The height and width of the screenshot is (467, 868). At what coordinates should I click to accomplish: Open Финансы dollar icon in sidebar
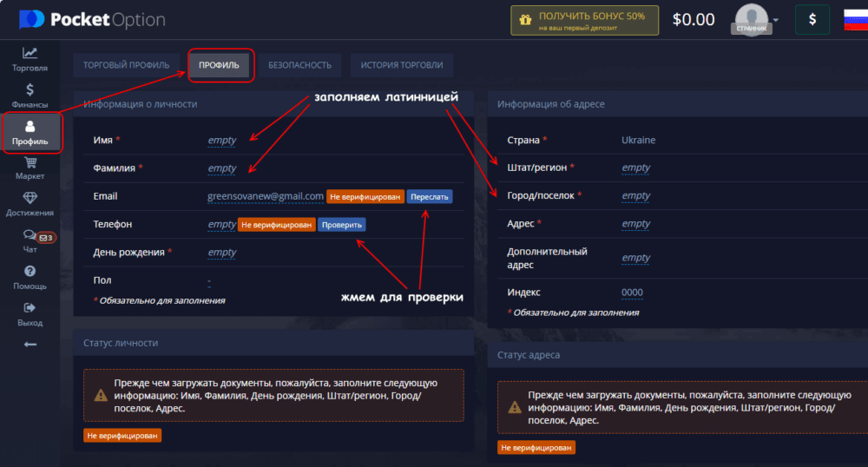tap(30, 89)
